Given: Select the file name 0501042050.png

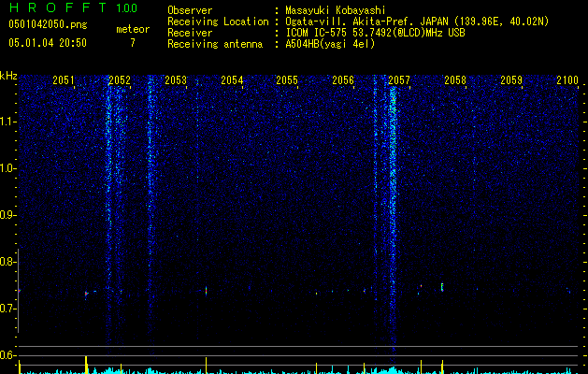Looking at the screenshot, I should click(x=48, y=24).
